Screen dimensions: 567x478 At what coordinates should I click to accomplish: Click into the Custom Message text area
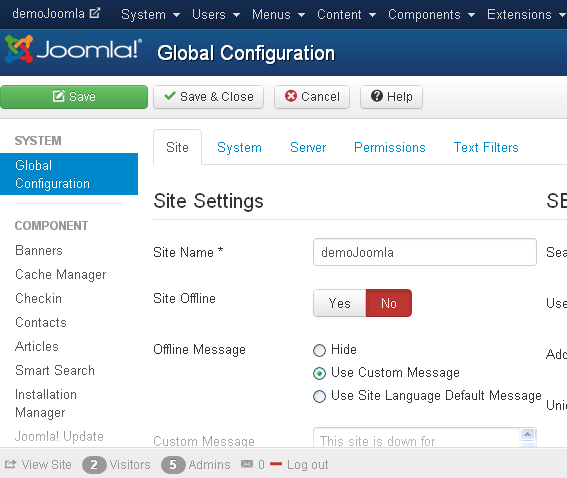pyautogui.click(x=417, y=438)
